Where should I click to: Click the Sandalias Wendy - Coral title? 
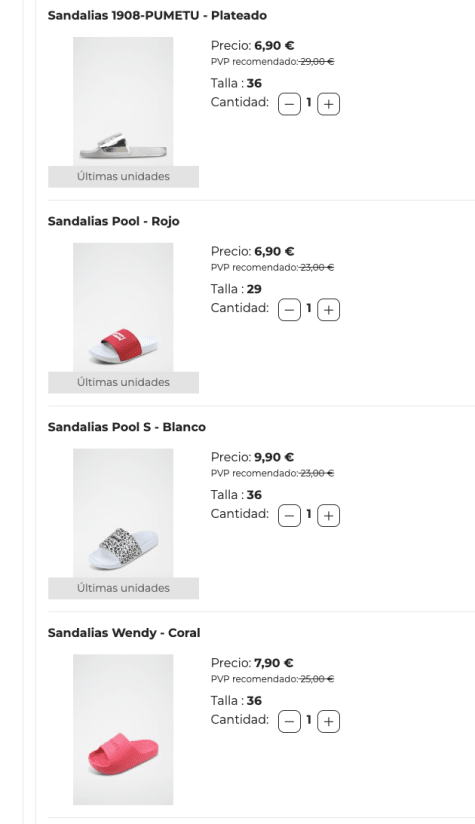click(124, 633)
